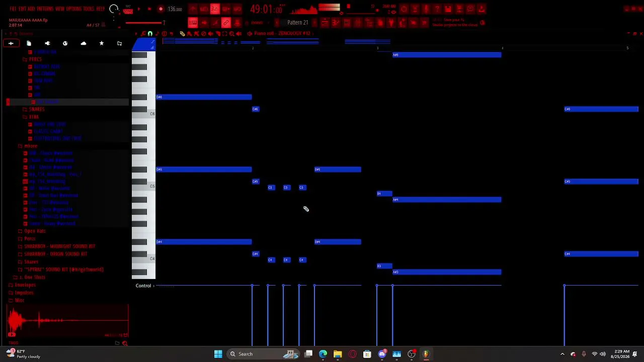Click the stop button in the transport
The image size is (644, 362).
coord(149,9)
